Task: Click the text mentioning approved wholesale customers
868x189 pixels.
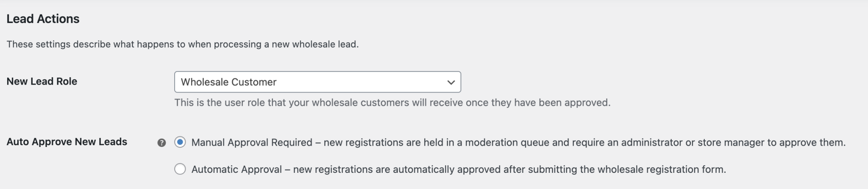Action: 392,103
